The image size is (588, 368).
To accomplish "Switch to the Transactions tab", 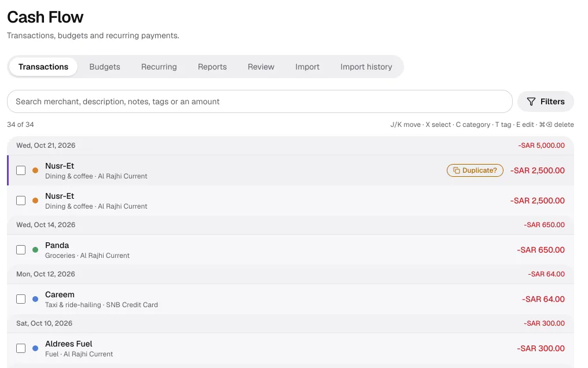I will click(43, 67).
